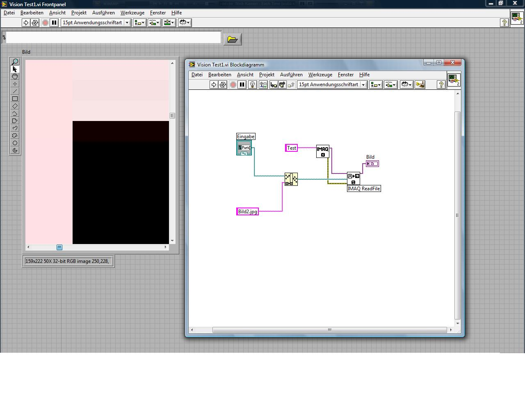
Task: Select the Broken Line tool in image palette
Action: pyautogui.click(x=15, y=113)
